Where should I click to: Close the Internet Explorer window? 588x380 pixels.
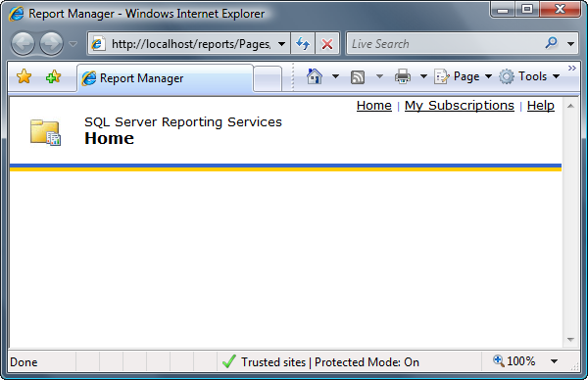(561, 10)
